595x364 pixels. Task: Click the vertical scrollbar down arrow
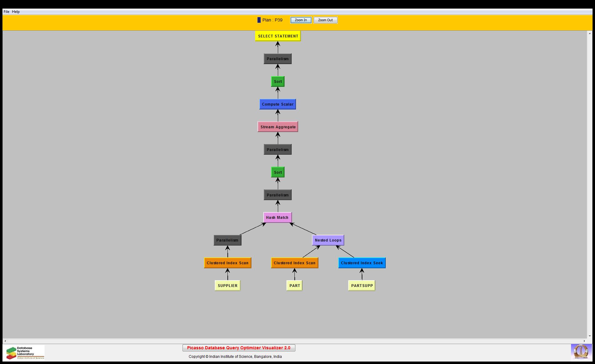[589, 336]
